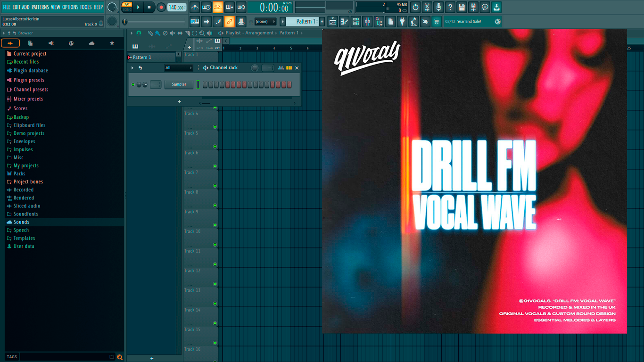
Task: Arm the record button
Action: 161,7
